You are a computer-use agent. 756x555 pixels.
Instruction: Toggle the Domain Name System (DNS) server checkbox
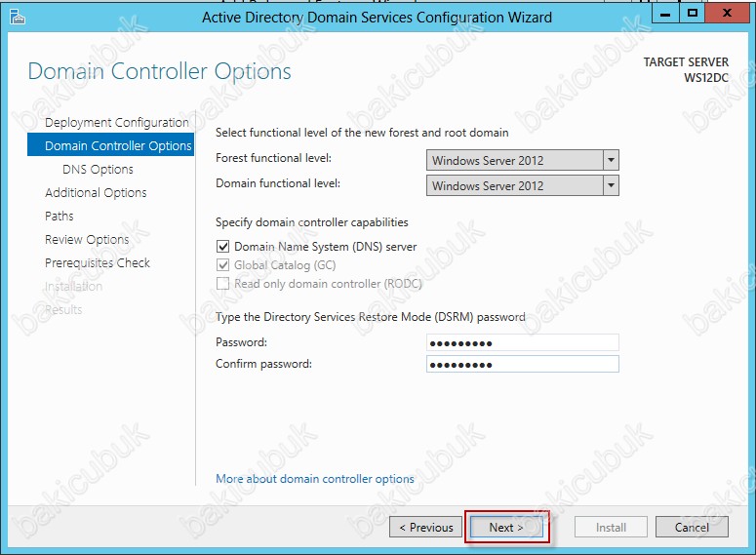[x=222, y=247]
